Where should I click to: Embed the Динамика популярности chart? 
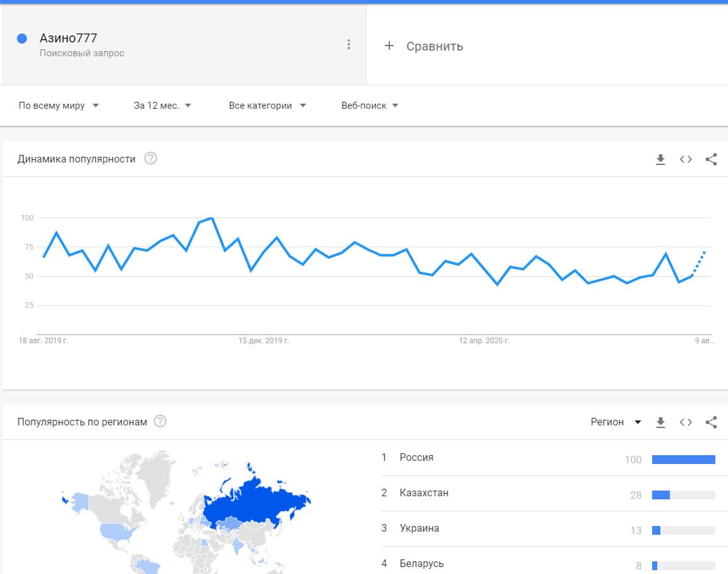point(686,159)
